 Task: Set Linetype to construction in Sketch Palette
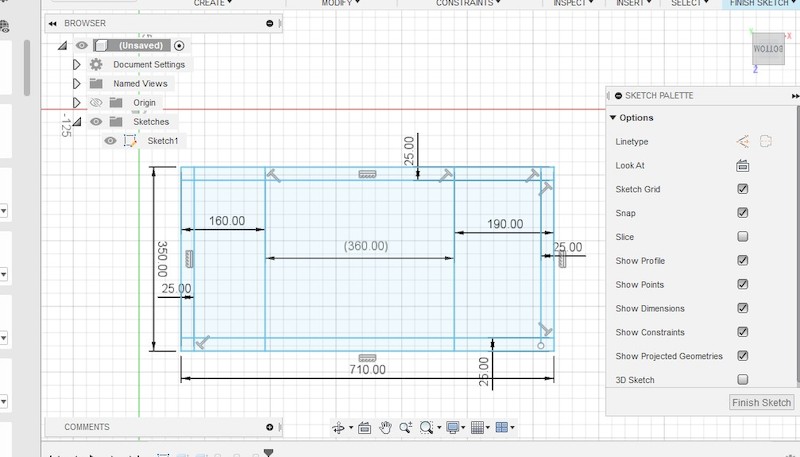click(x=743, y=141)
